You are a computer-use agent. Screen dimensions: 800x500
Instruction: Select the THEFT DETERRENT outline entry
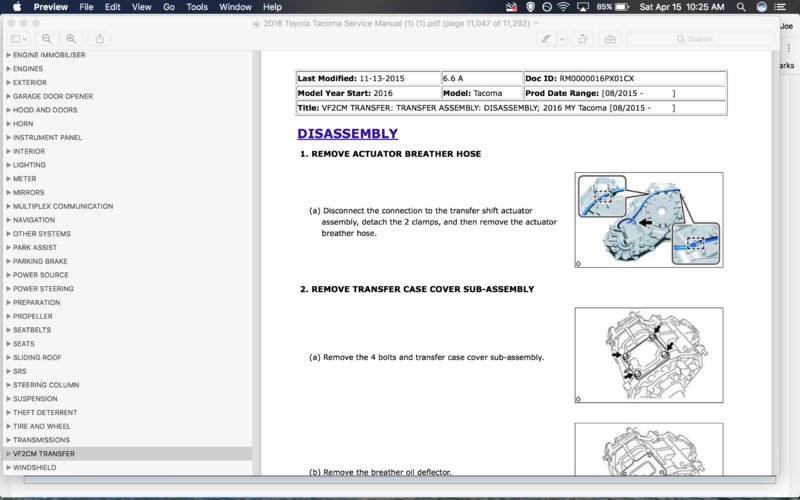tap(45, 413)
